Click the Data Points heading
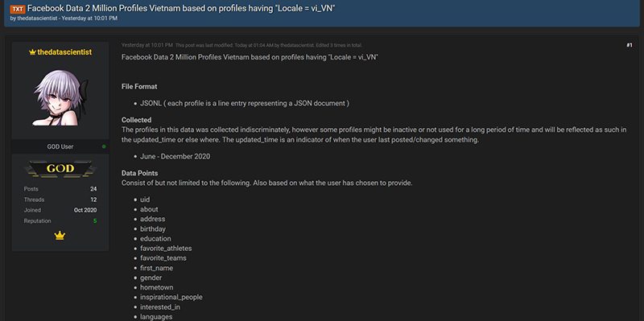 pos(139,173)
